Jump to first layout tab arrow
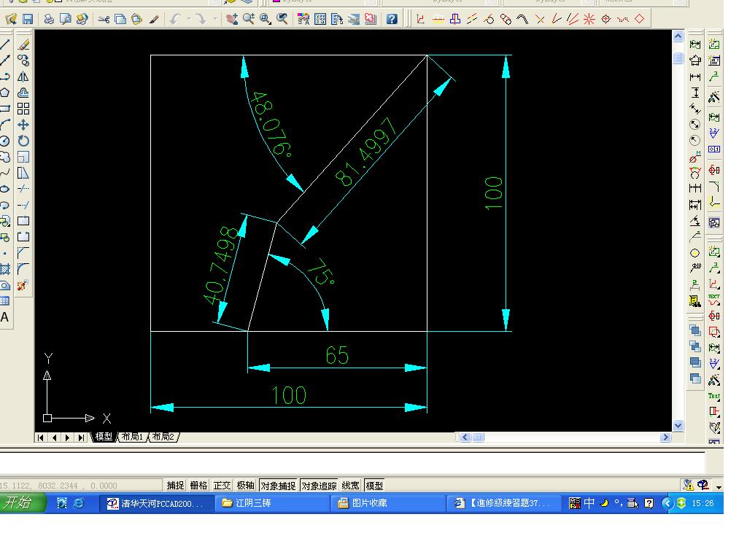The image size is (747, 560). (41, 437)
